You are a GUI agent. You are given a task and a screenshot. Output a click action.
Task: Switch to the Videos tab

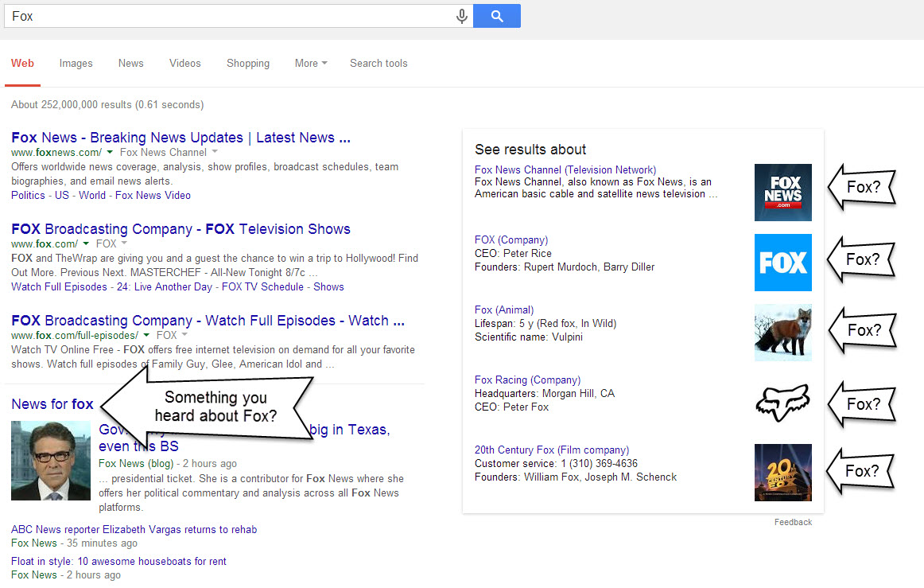click(185, 63)
